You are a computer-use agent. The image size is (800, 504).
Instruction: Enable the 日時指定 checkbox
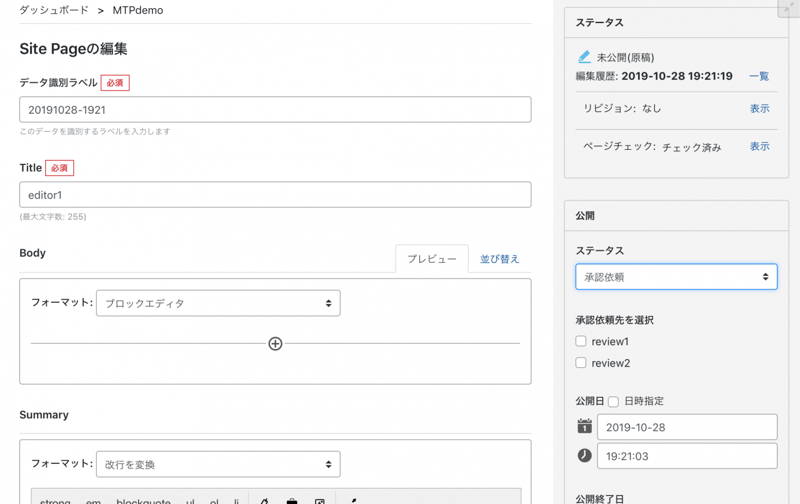coord(614,402)
